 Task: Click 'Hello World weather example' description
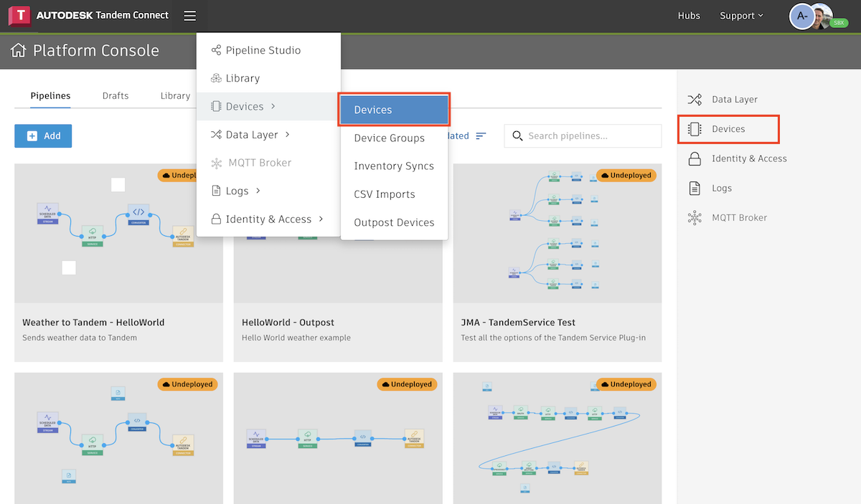(x=296, y=338)
